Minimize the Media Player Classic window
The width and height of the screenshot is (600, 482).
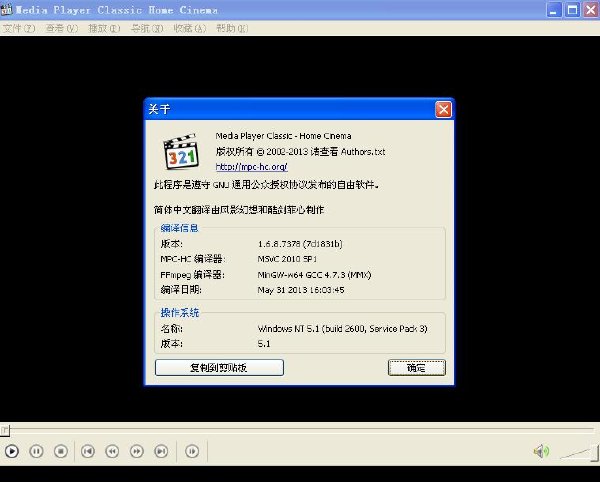(554, 10)
